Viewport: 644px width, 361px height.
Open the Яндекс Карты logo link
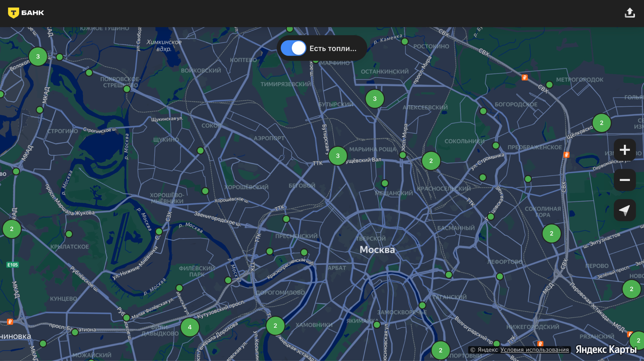[606, 349]
